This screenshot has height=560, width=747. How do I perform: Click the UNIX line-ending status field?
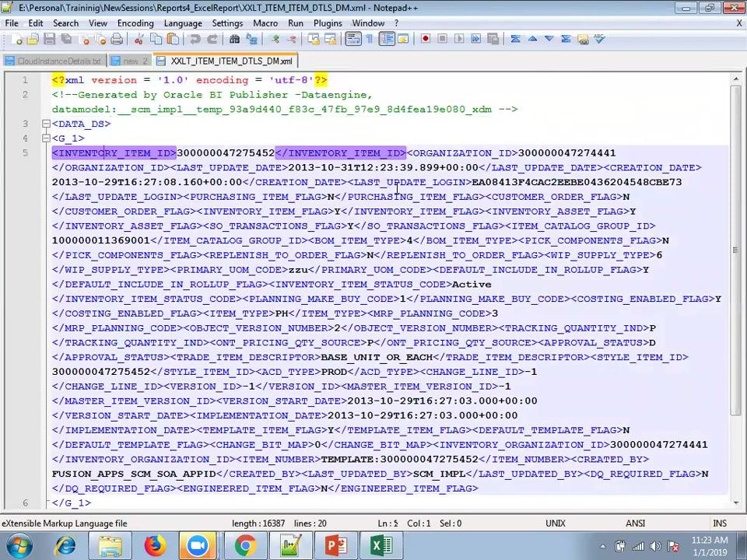tap(556, 523)
